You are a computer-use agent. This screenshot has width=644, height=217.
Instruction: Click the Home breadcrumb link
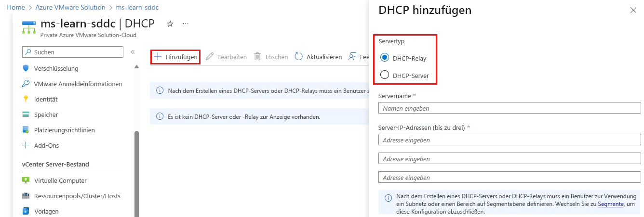[16, 7]
